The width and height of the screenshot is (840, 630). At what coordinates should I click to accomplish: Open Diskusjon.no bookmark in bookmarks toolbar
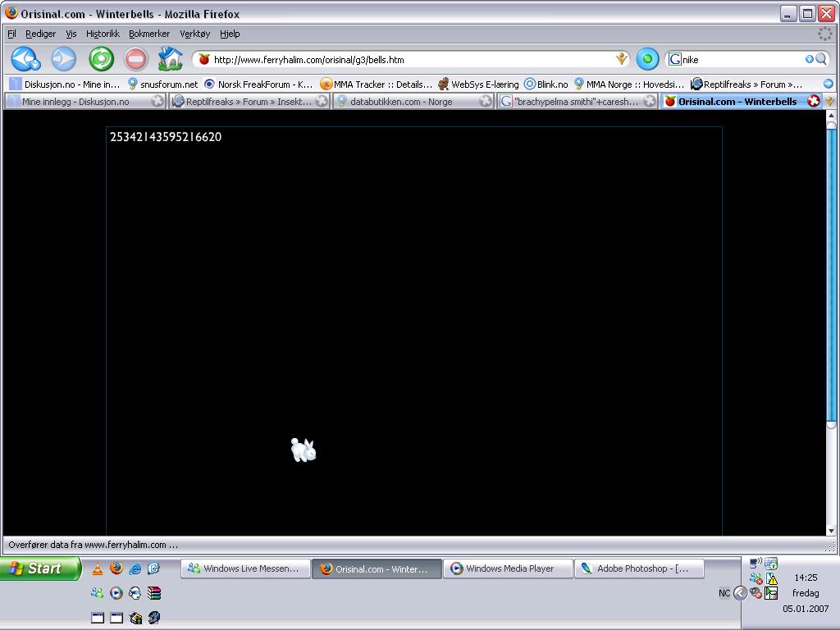pos(66,84)
